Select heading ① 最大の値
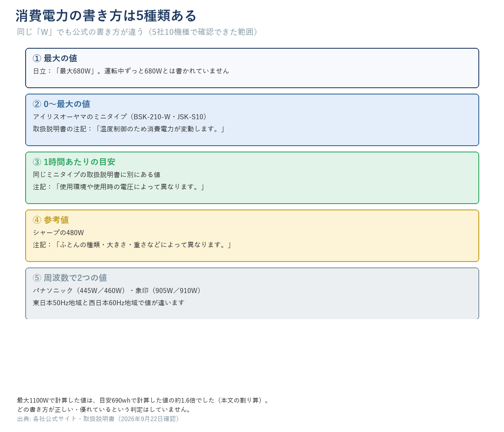This screenshot has height=432, width=504. 55,58
